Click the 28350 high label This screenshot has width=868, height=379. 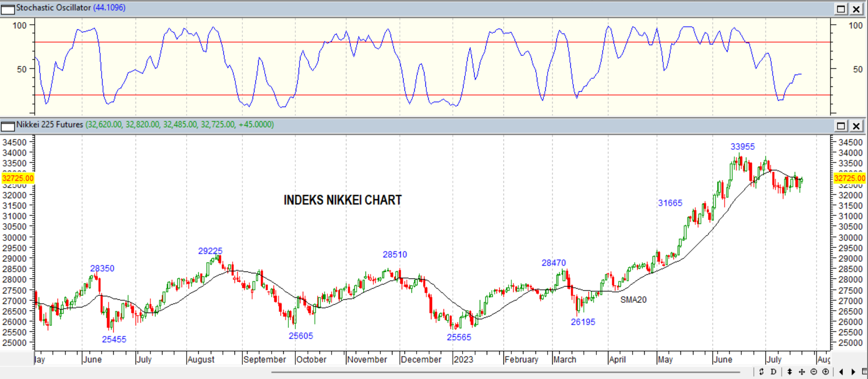(102, 268)
